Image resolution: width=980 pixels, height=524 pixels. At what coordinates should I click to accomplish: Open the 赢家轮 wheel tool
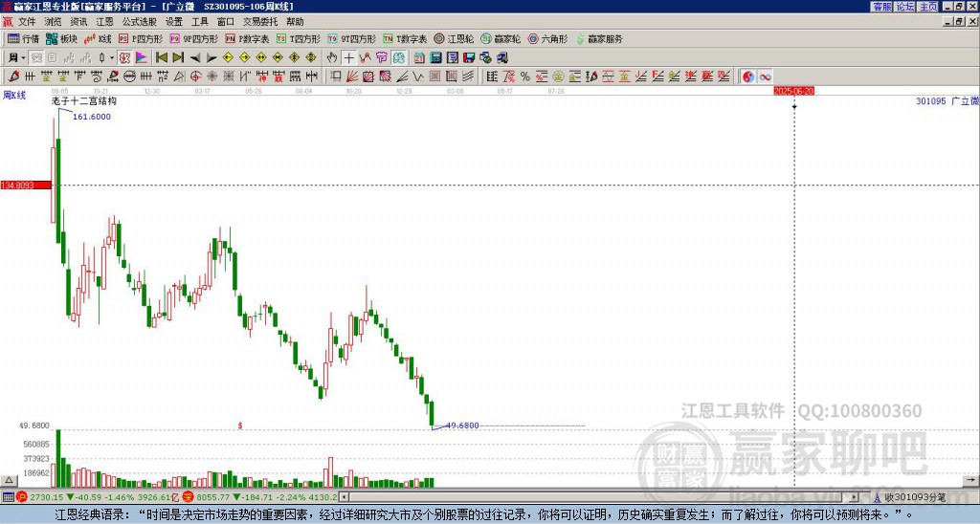coord(501,38)
